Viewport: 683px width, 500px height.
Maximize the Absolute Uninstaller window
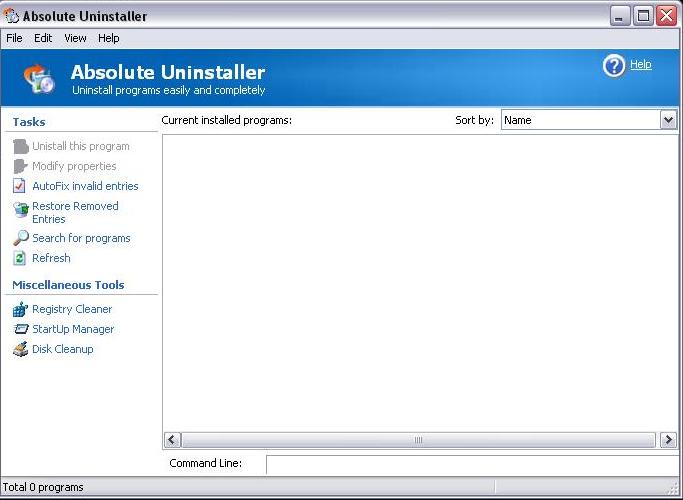[643, 16]
